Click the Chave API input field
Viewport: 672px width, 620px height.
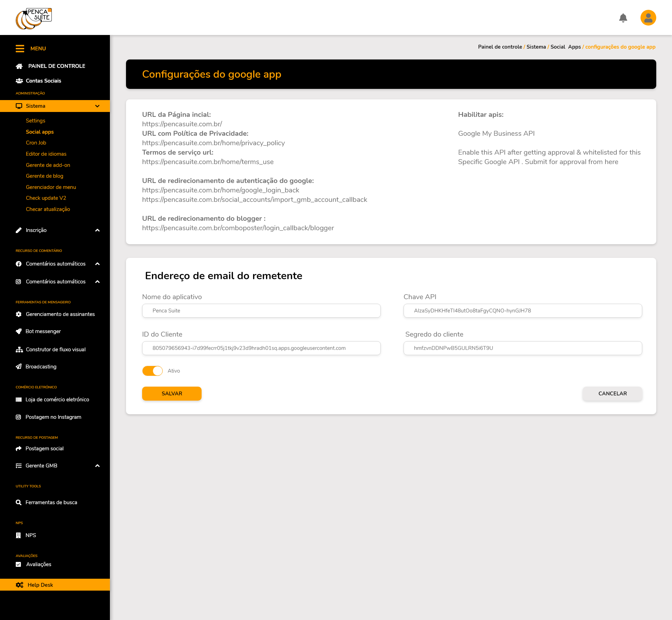click(x=523, y=311)
